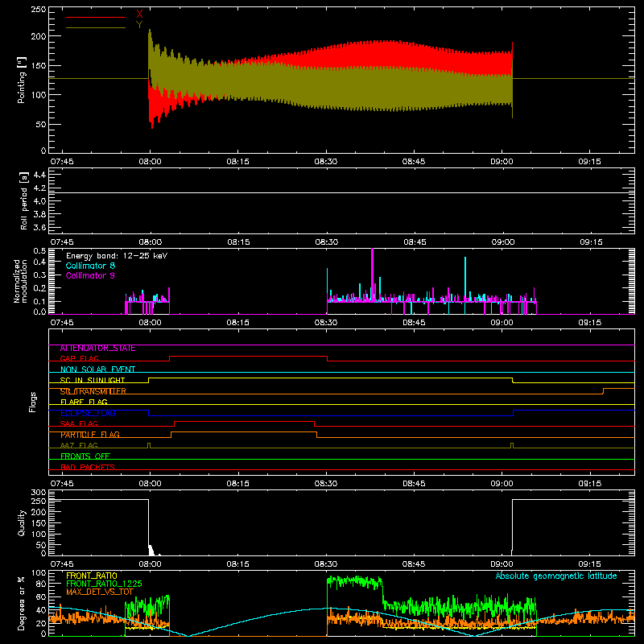The image size is (644, 644).
Task: Click the "Energy band: 12-25 keV" annotation
Action: [x=117, y=256]
